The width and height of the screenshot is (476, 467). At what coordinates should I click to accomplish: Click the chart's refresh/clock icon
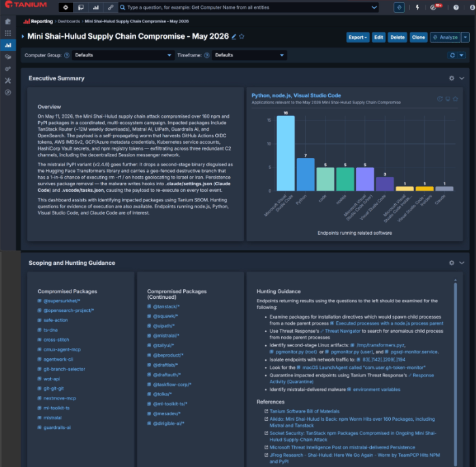pyautogui.click(x=440, y=99)
